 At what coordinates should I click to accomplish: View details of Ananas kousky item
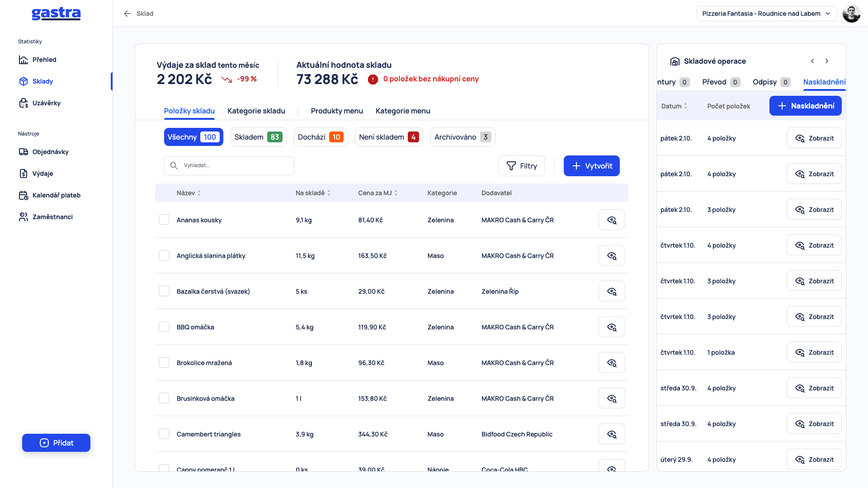click(611, 220)
